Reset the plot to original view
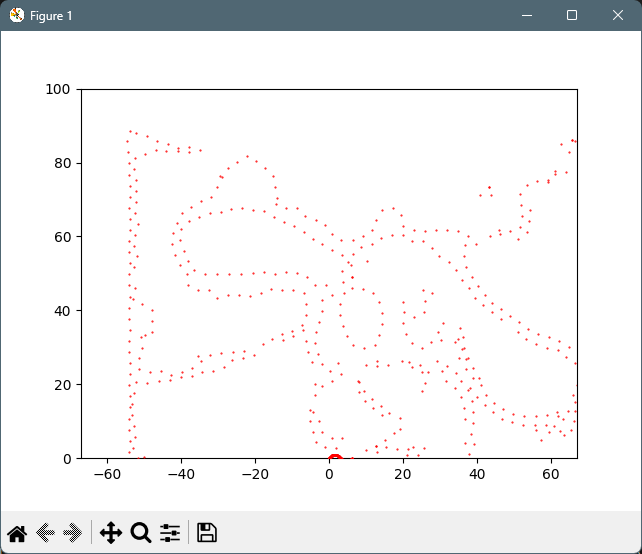 [x=17, y=533]
